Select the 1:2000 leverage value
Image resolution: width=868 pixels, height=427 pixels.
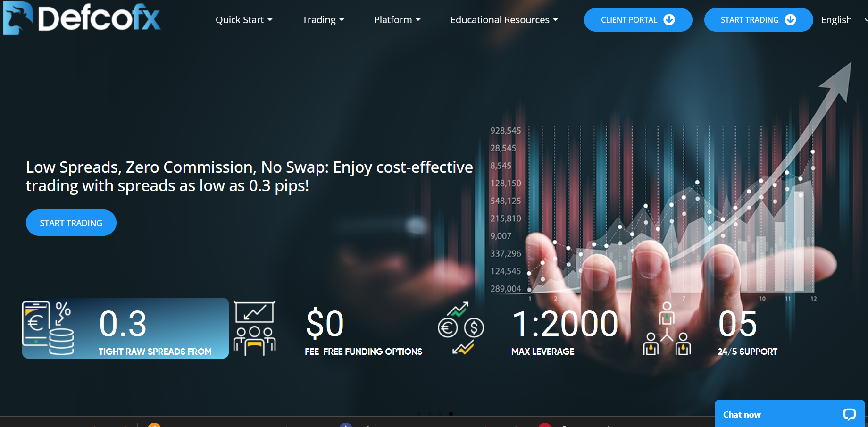[565, 324]
